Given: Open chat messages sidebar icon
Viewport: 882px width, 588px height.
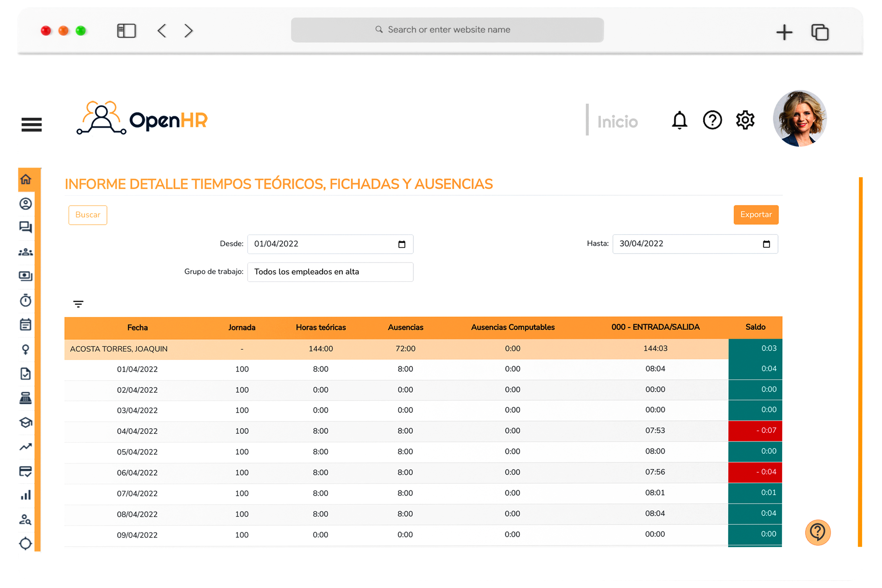Looking at the screenshot, I should (x=25, y=227).
